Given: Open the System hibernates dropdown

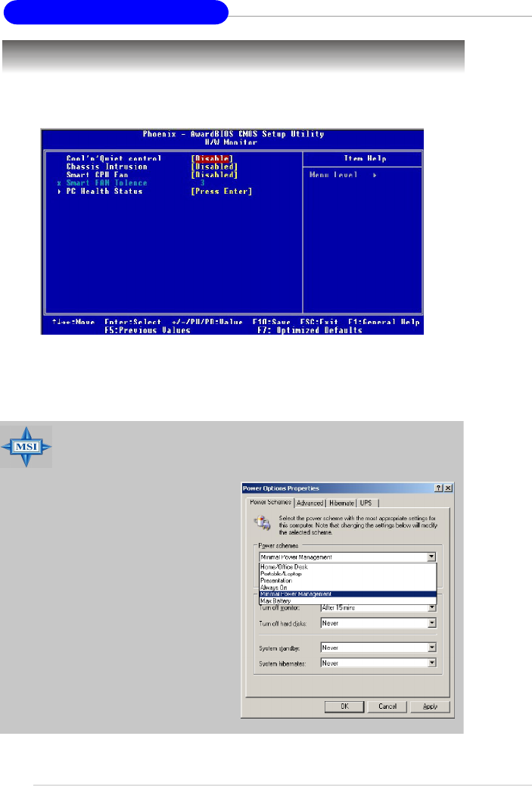Looking at the screenshot, I should tap(432, 663).
